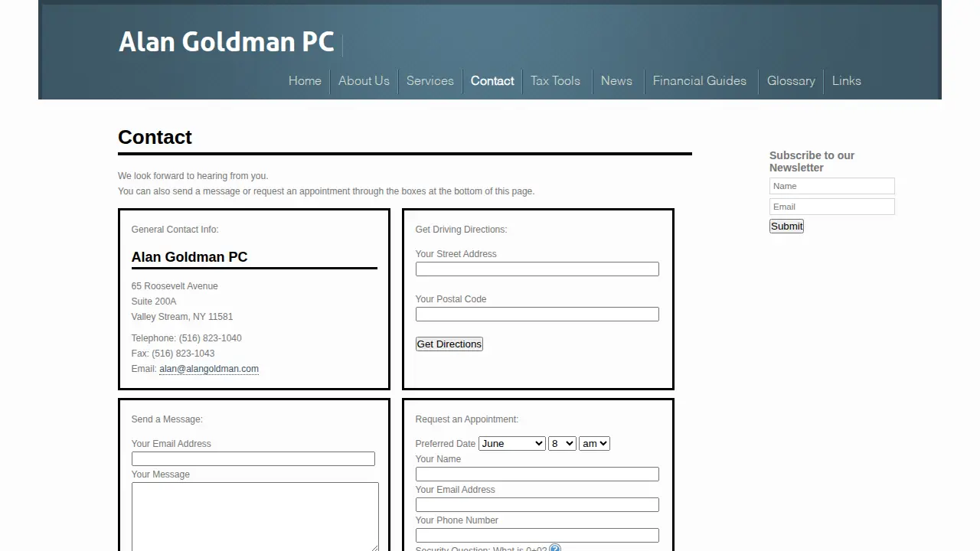The height and width of the screenshot is (551, 980).
Task: Open the am/pm dropdown
Action: pyautogui.click(x=594, y=444)
